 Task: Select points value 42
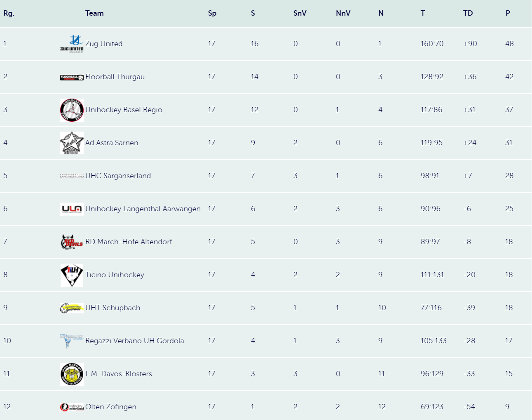(x=509, y=77)
